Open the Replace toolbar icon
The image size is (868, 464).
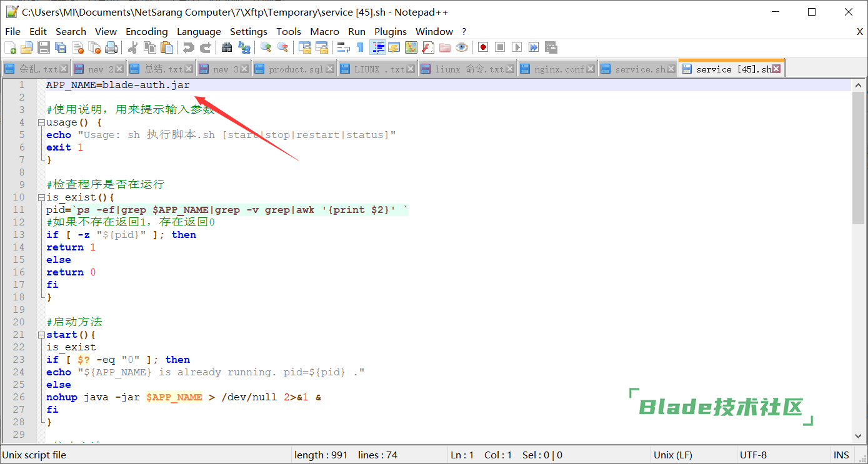(244, 47)
